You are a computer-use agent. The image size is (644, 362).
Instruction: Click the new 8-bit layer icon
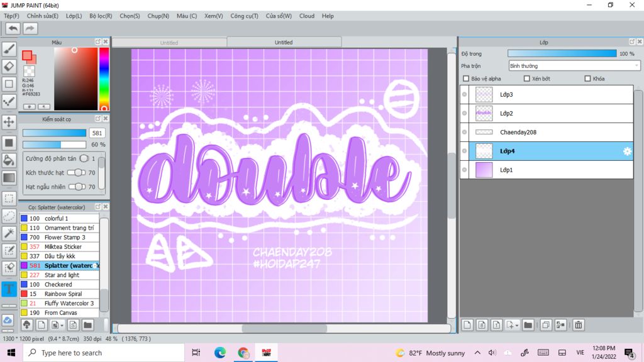coord(482,325)
